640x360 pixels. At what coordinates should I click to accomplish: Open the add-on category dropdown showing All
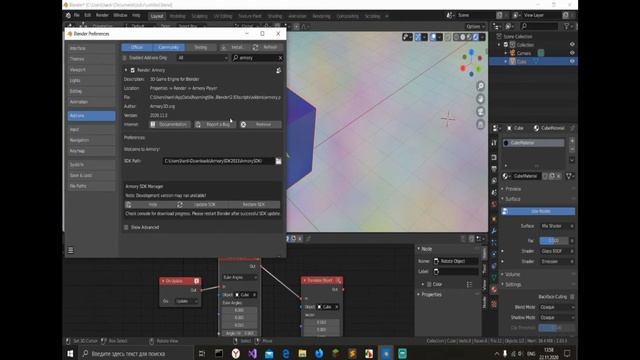point(202,58)
